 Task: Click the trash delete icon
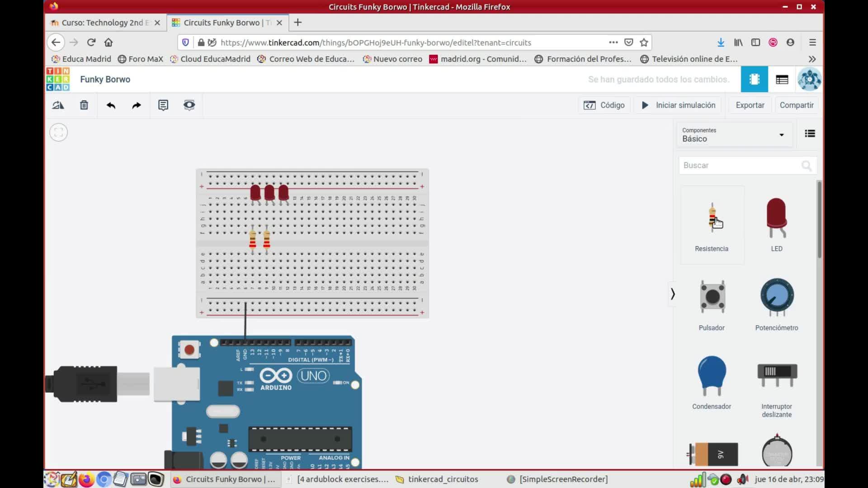click(x=84, y=105)
